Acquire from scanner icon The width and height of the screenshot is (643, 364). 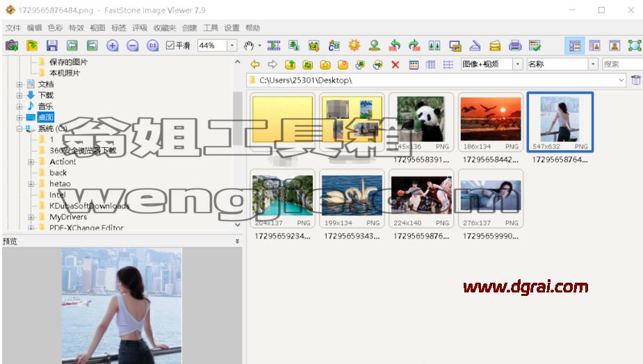click(x=475, y=45)
